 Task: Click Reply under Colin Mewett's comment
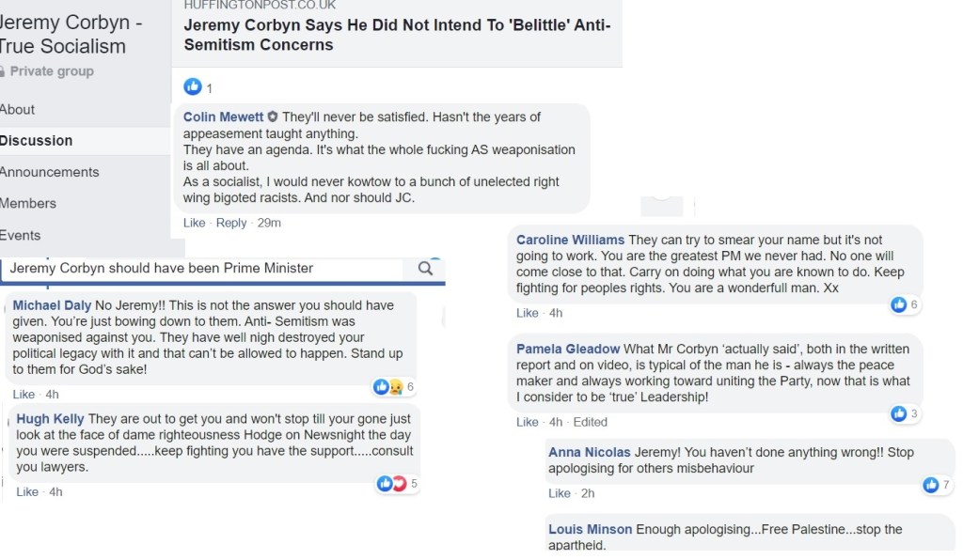(x=231, y=223)
